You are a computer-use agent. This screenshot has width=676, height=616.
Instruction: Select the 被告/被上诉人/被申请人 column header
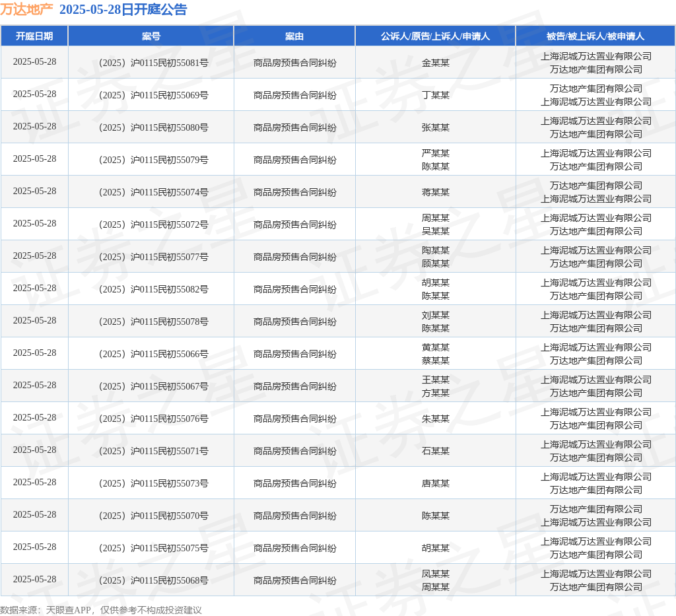coord(595,36)
